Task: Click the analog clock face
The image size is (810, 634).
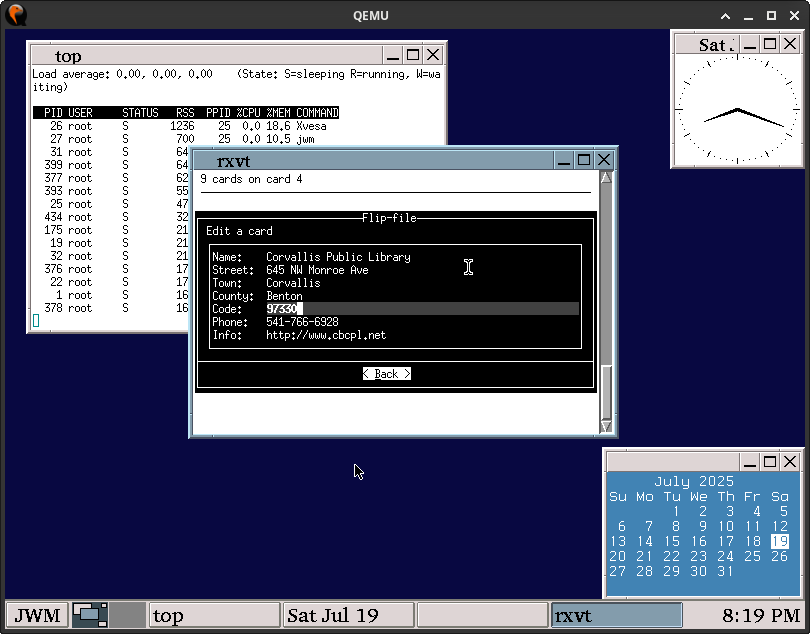Action: coord(737,110)
